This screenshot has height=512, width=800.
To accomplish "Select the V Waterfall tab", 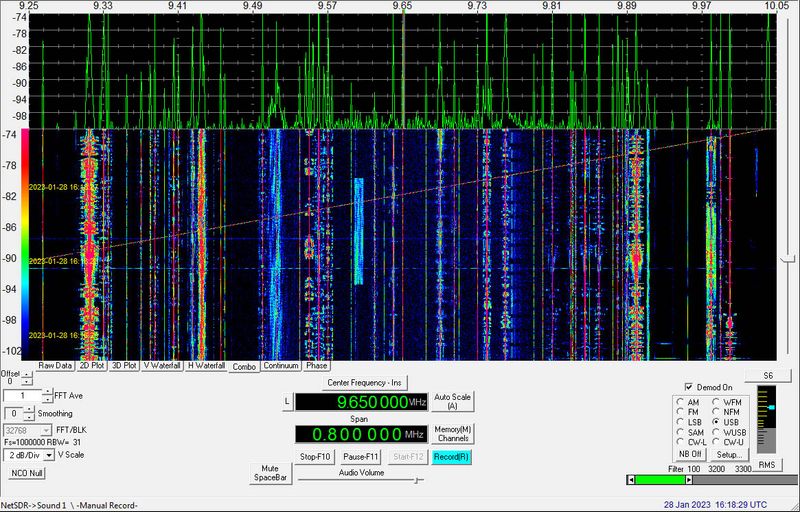I will click(162, 366).
